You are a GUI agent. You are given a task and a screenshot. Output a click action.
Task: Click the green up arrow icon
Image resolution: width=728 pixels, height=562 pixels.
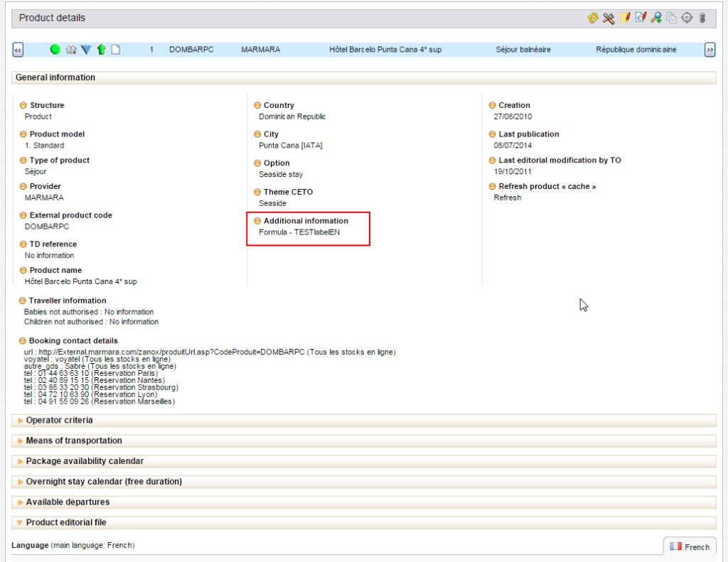click(101, 50)
